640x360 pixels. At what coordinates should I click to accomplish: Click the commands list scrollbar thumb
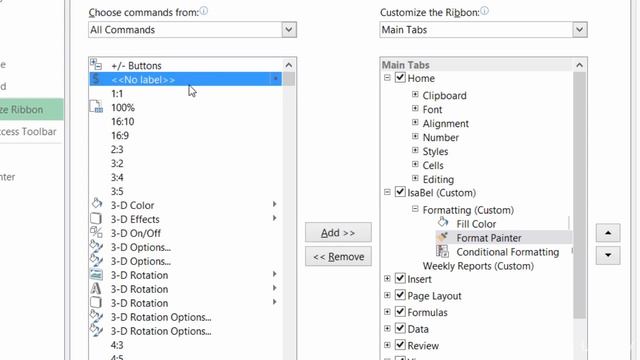tap(289, 79)
